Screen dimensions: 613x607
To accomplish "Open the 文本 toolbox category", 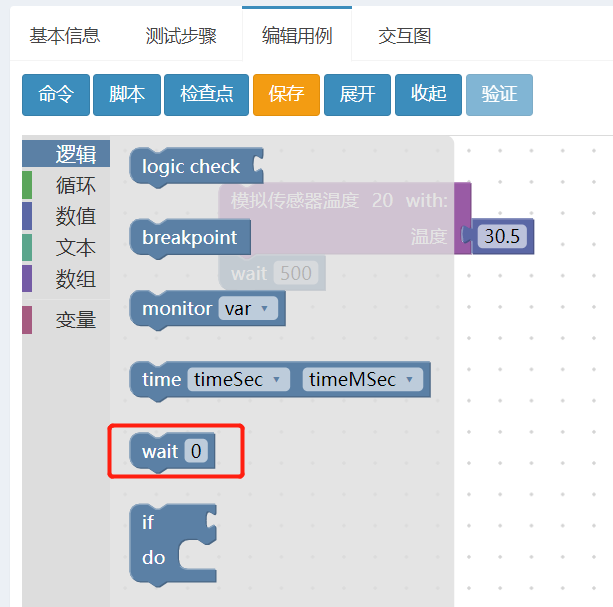I will (x=66, y=247).
